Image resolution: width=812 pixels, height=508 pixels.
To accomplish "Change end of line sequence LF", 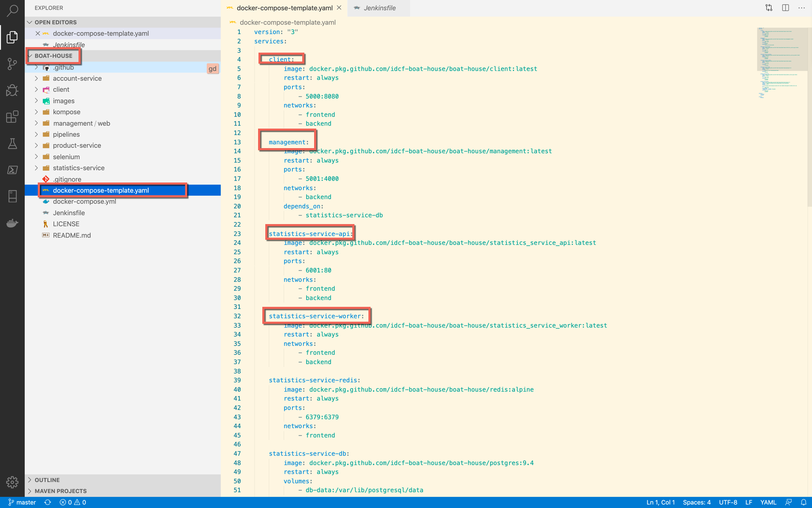I will click(x=749, y=502).
